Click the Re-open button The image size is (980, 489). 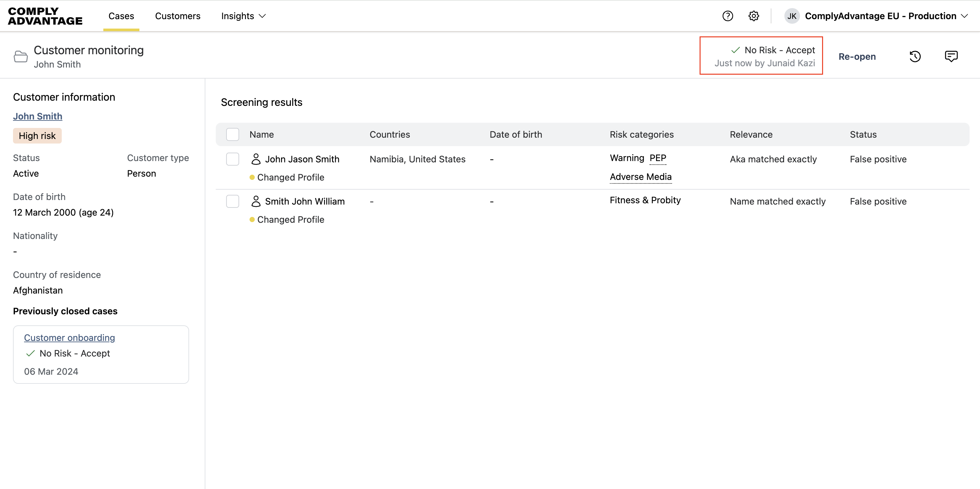point(857,56)
